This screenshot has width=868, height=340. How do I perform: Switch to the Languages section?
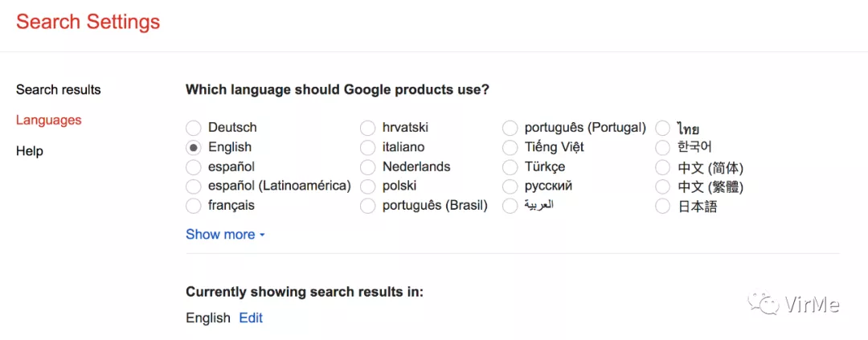49,120
